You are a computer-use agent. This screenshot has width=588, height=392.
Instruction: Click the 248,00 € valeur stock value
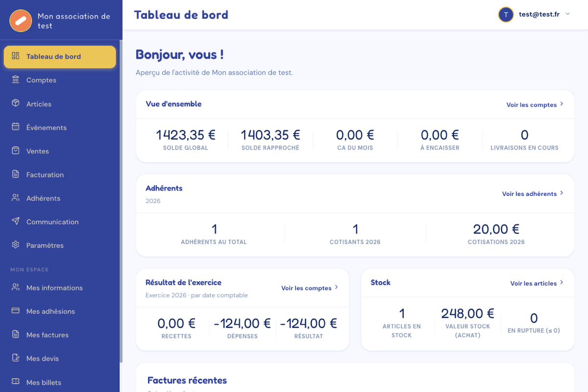tap(467, 313)
